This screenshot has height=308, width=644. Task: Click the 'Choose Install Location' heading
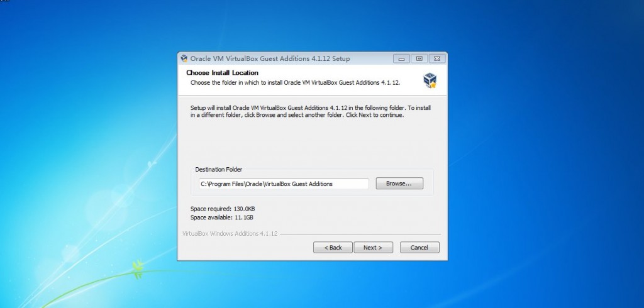pyautogui.click(x=222, y=73)
